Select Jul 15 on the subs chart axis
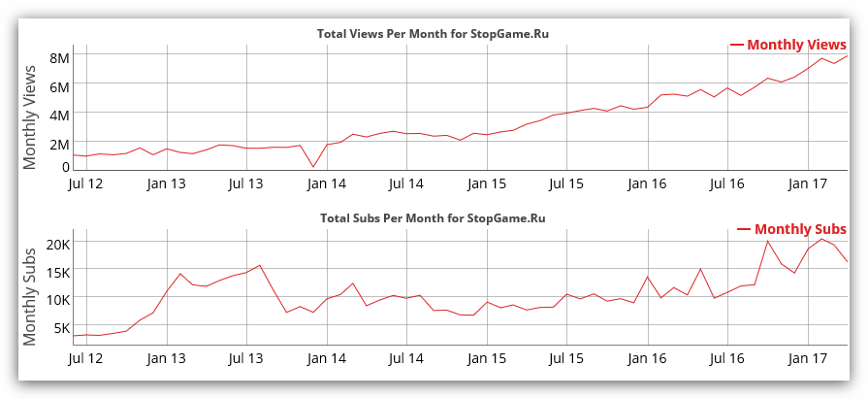 pos(566,358)
